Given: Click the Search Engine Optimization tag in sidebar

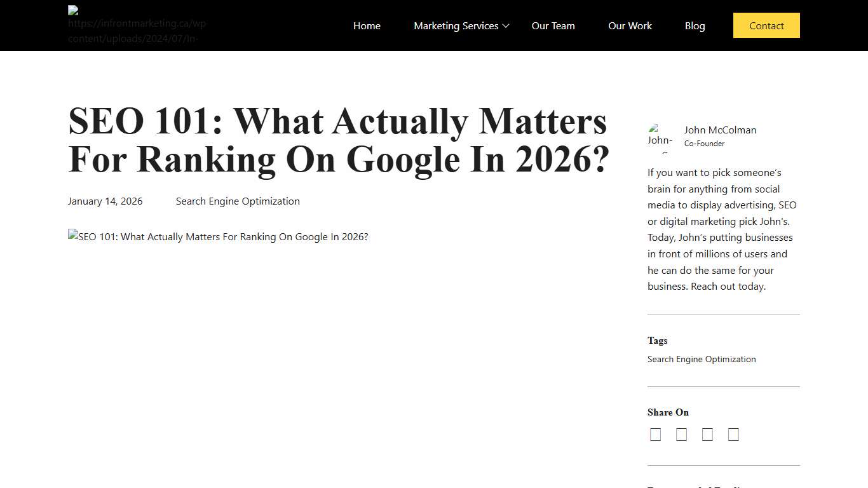Looking at the screenshot, I should click(x=702, y=359).
